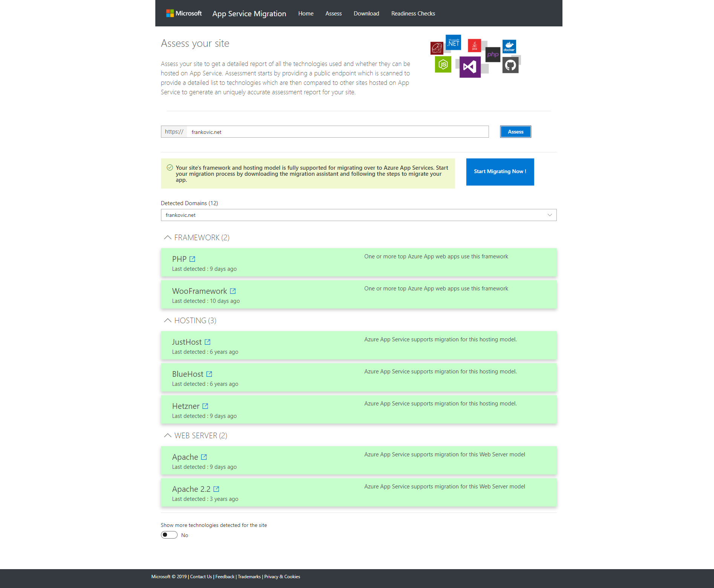Screen dimensions: 714x588
Task: Open the external link beside PHP
Action: coord(193,259)
